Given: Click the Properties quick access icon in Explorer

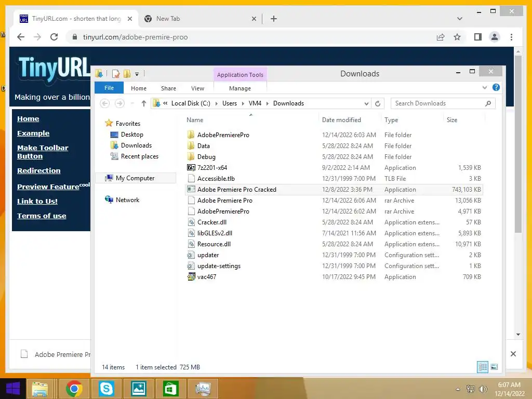Looking at the screenshot, I should click(x=116, y=74).
